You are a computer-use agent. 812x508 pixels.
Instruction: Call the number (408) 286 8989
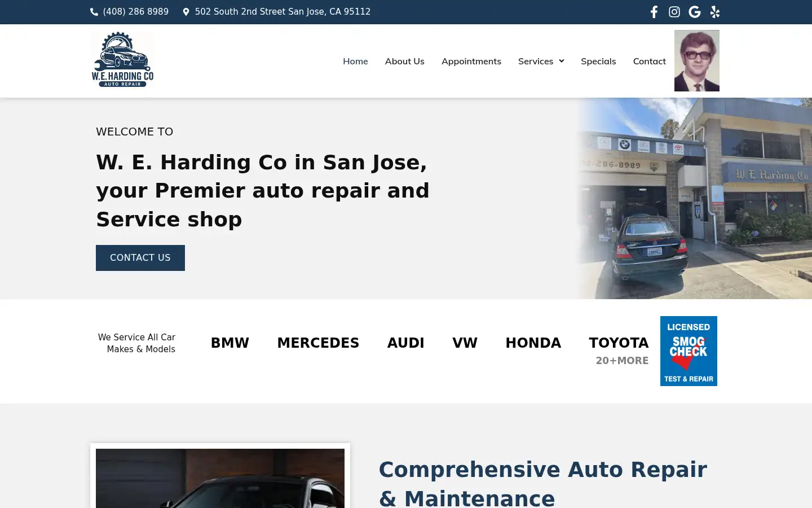[136, 12]
